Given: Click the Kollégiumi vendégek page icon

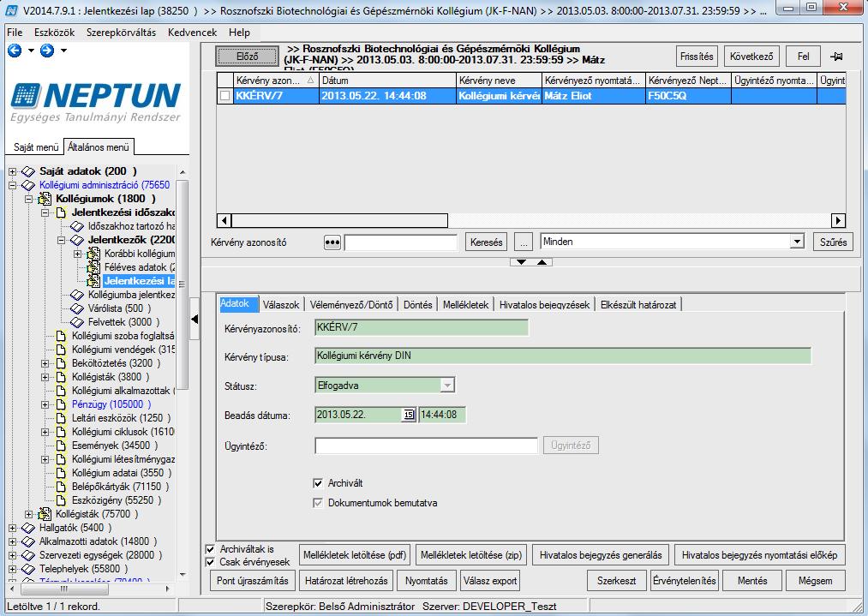Looking at the screenshot, I should pos(62,350).
